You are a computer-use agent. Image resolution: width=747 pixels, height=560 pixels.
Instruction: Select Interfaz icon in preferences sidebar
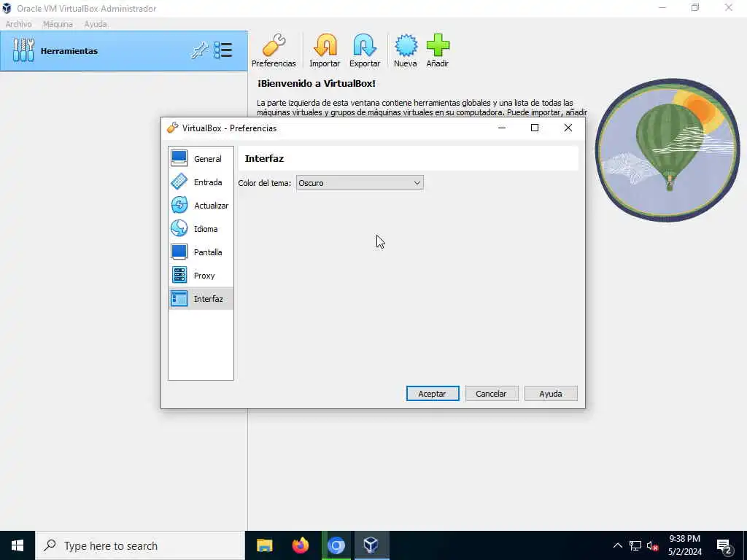tap(179, 298)
